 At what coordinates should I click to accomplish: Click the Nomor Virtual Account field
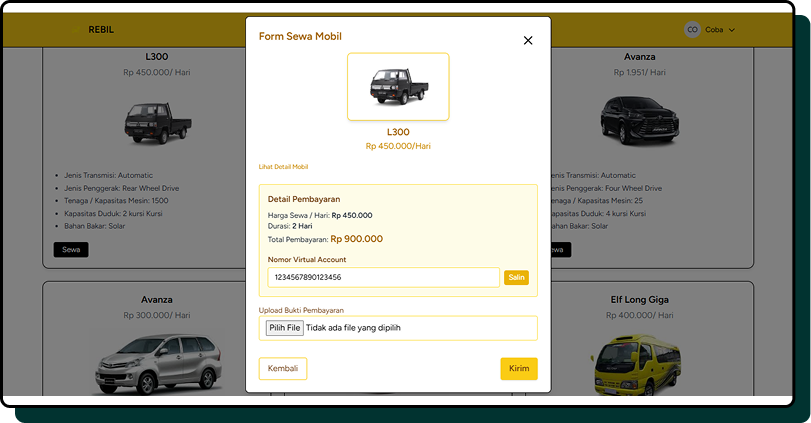(383, 277)
